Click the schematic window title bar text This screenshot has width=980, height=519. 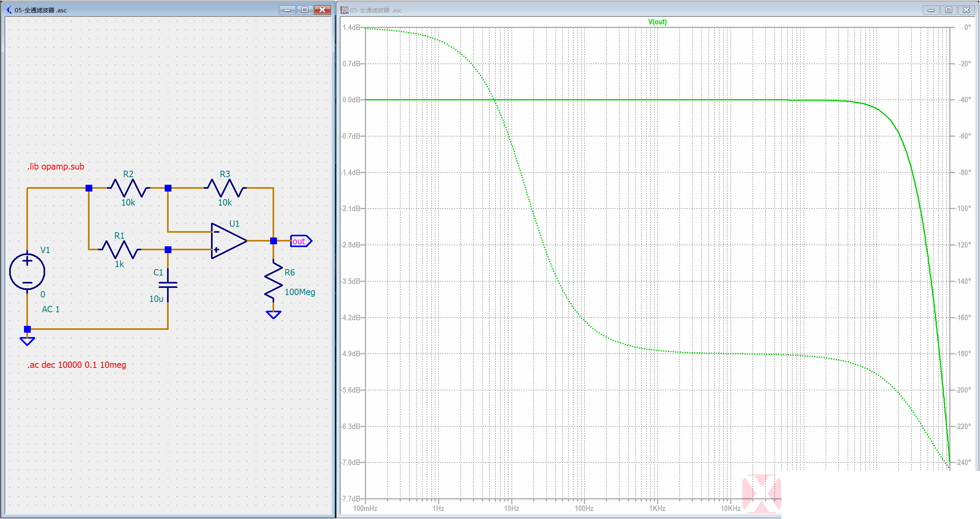pyautogui.click(x=41, y=10)
